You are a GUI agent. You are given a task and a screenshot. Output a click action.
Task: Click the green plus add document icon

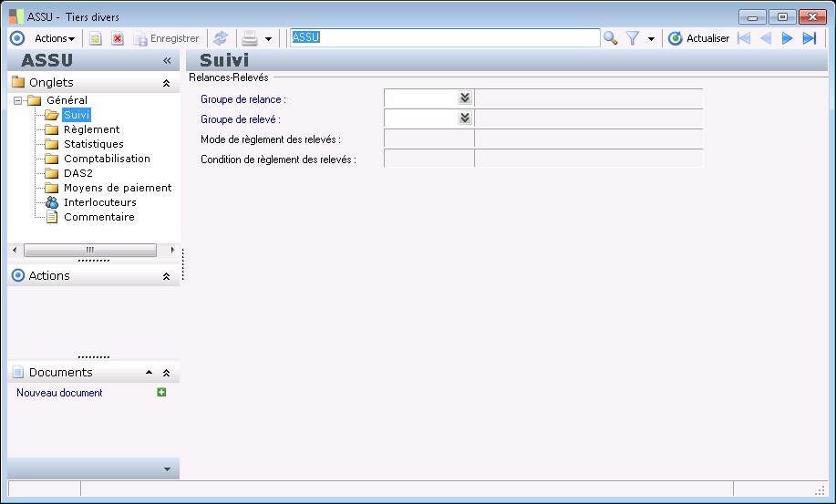[161, 392]
